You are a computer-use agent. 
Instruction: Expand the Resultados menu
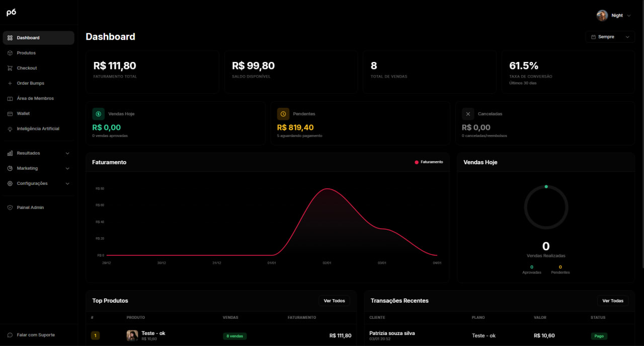28,153
